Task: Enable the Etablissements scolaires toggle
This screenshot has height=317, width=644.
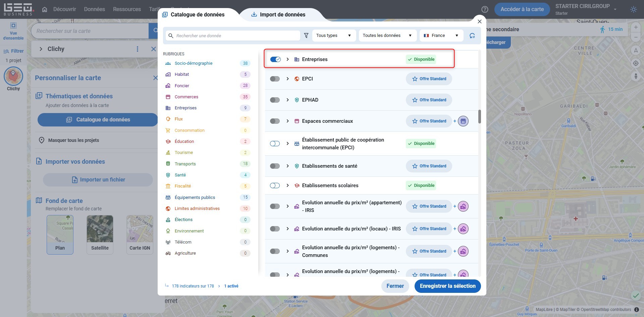Action: (x=275, y=186)
